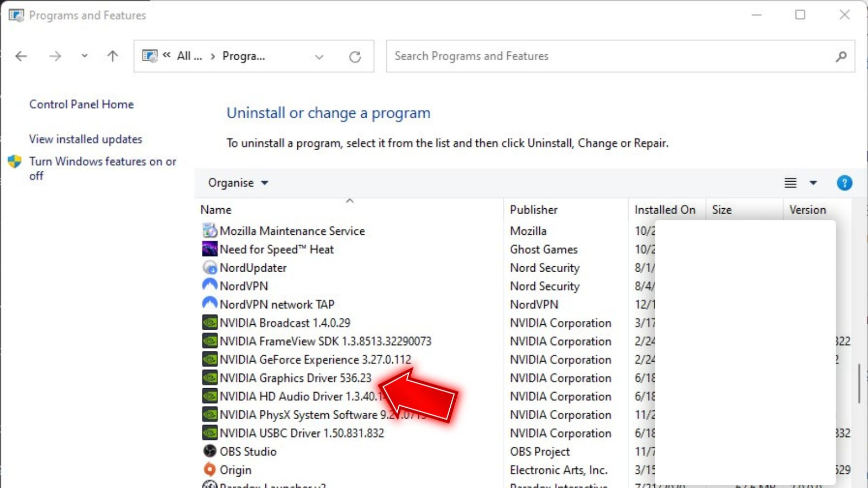Select NVIDIA USBC Driver 1.50.831.832
The image size is (868, 488).
coord(302,433)
